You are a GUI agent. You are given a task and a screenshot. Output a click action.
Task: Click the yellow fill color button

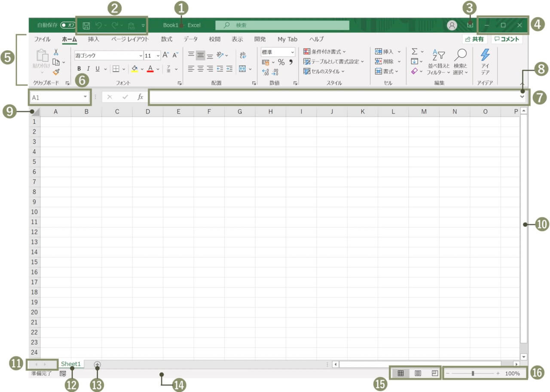[134, 69]
